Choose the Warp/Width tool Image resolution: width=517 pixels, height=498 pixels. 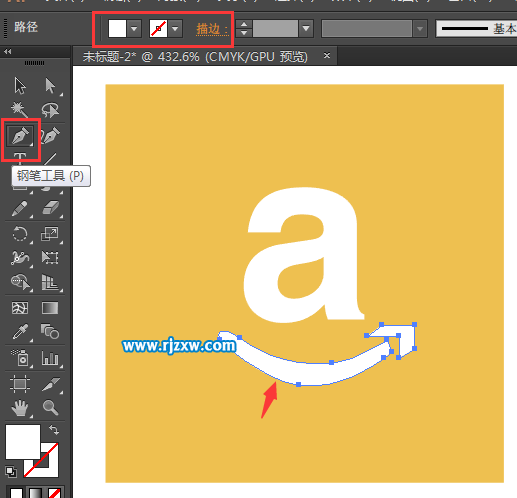pos(20,258)
